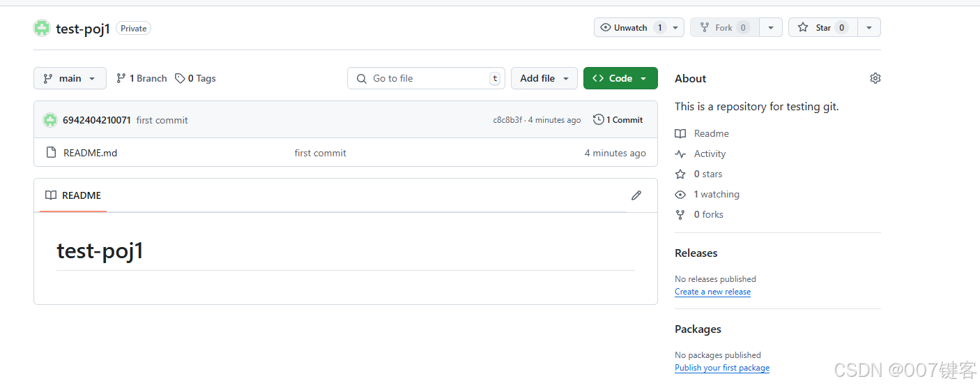Open the Fork options dropdown arrow
This screenshot has width=980, height=388.
coord(770,27)
